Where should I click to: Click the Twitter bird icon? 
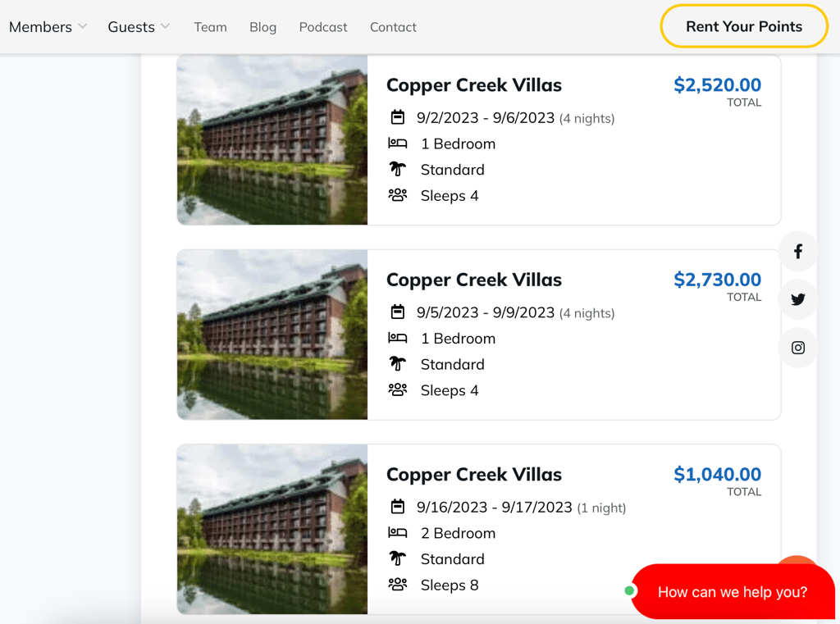point(797,299)
